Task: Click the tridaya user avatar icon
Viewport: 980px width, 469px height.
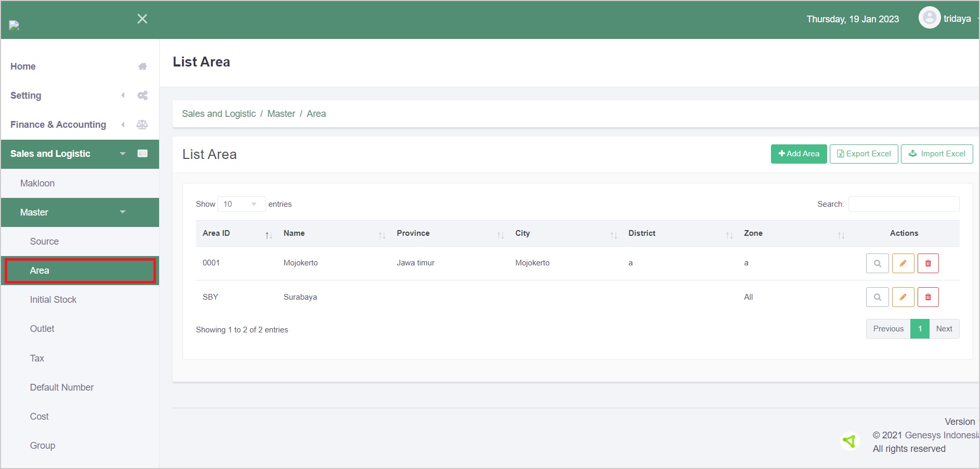Action: pyautogui.click(x=929, y=18)
